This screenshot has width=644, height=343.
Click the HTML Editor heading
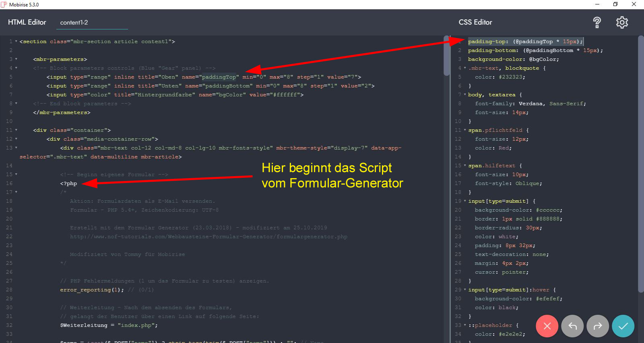27,22
